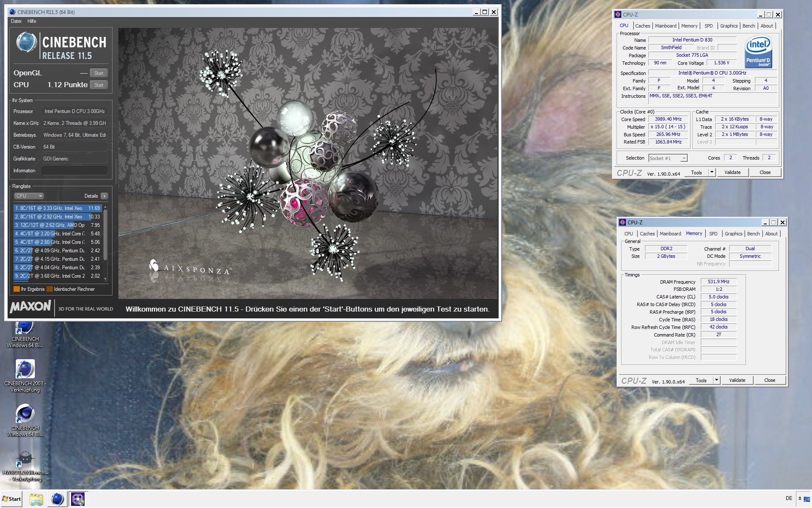812x508 pixels.
Task: Click brown Identischer Rechner legend swatch
Action: [49, 289]
